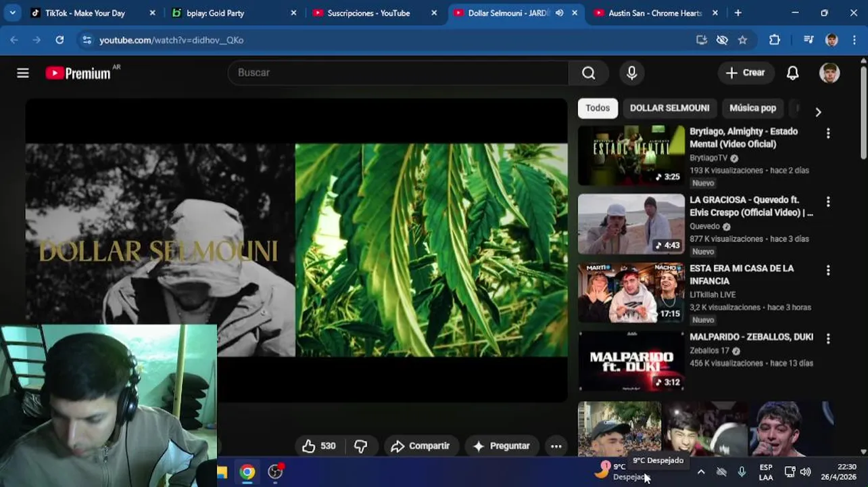
Task: Open the 22:30 clock and date
Action: click(x=838, y=472)
